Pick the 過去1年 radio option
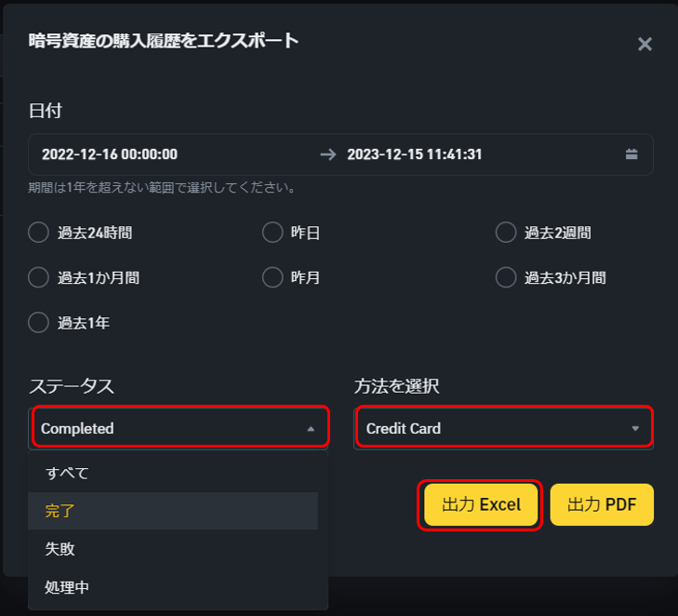The width and height of the screenshot is (678, 616). (38, 322)
